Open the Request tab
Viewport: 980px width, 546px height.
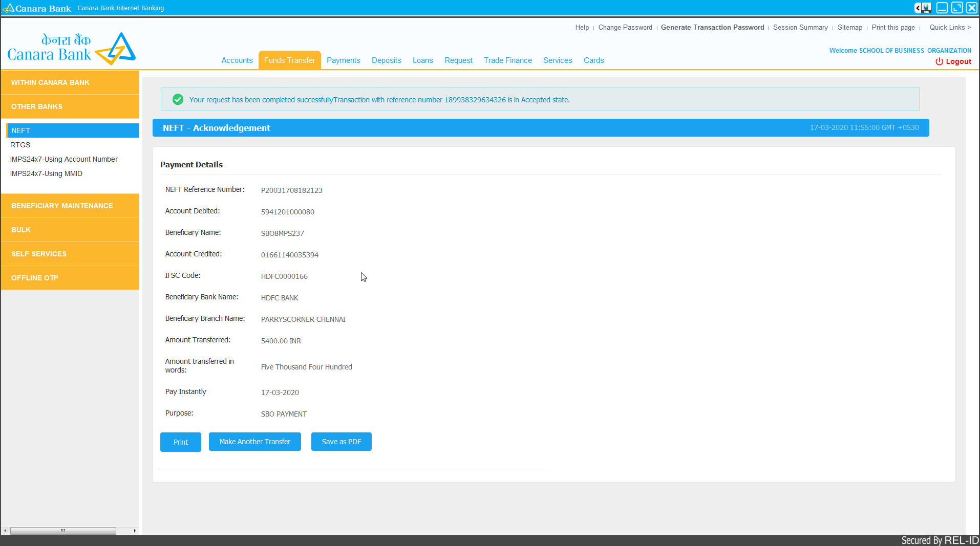point(459,60)
